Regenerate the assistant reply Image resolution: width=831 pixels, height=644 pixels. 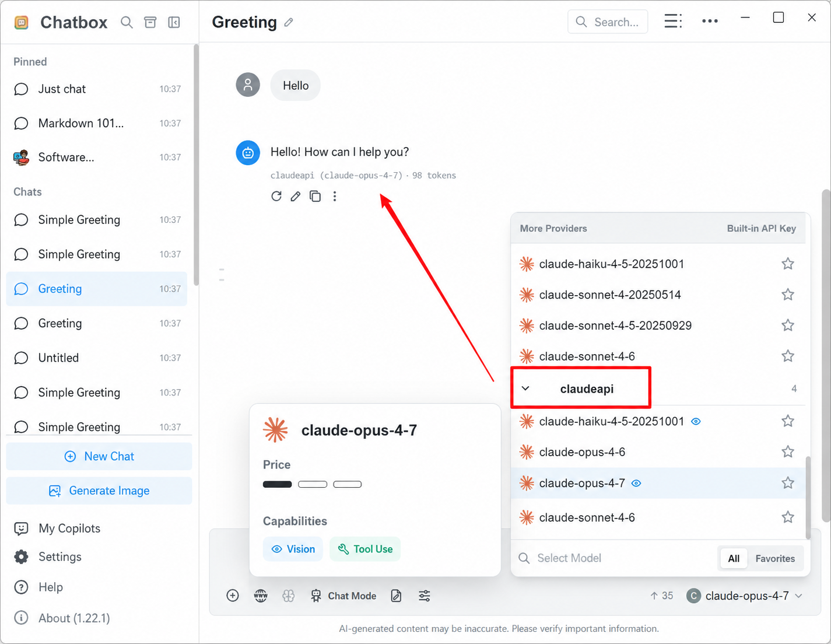click(276, 196)
